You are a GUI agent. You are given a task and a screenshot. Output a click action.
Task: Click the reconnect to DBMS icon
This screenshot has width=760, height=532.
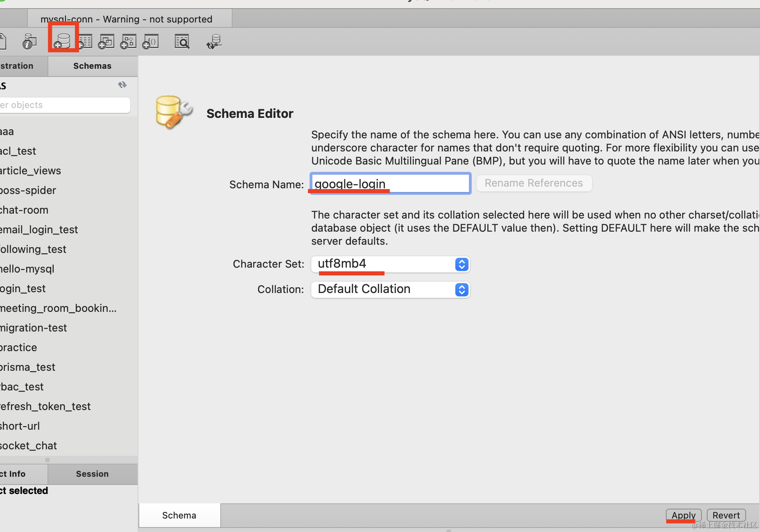(214, 41)
